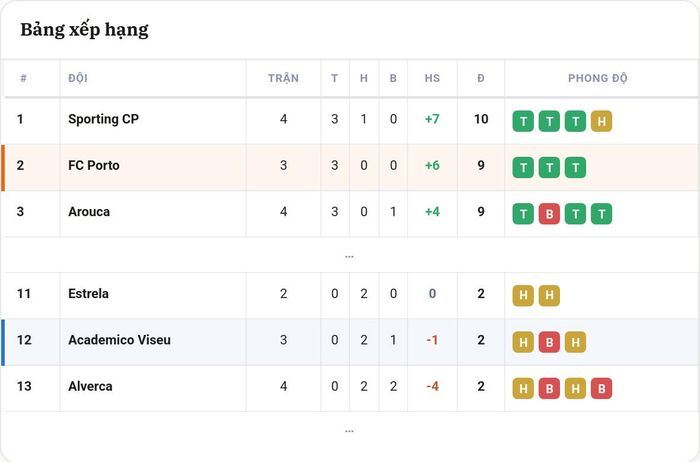Expand hidden rows below Alverca
This screenshot has width=700, height=462.
click(x=349, y=431)
